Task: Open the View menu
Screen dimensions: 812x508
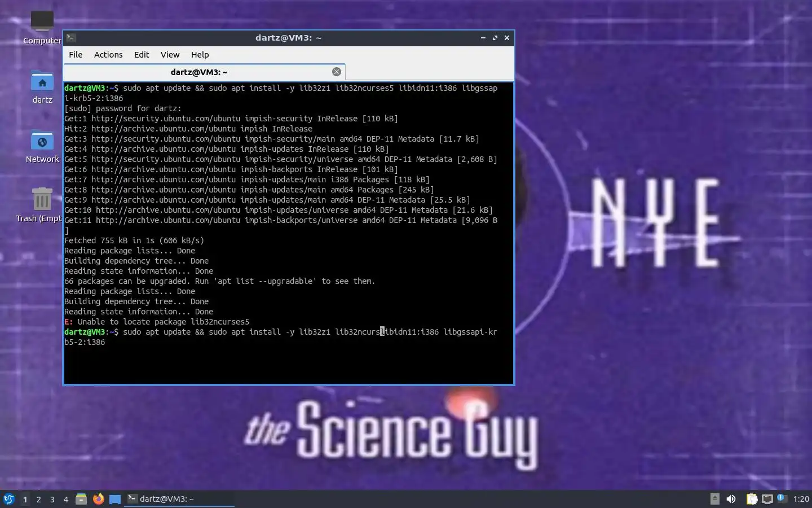Action: [x=170, y=55]
